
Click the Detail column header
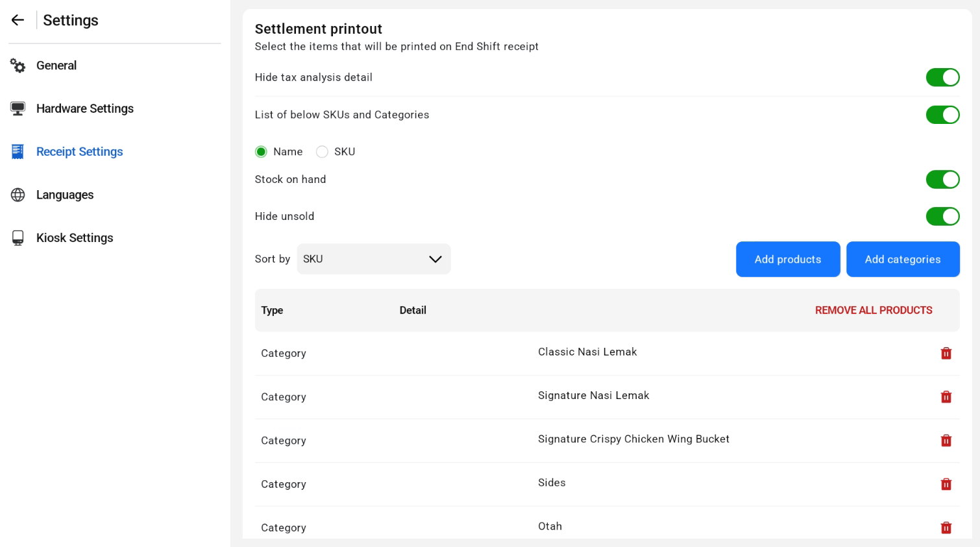(x=413, y=310)
